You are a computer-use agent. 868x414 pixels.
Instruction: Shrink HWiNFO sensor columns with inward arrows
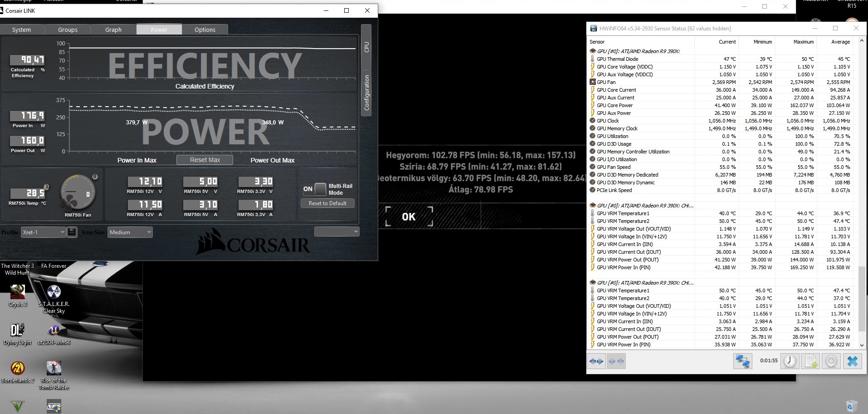616,361
